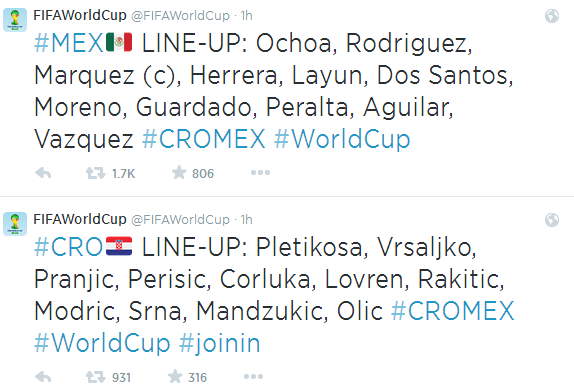Viewport: 574px width, 391px height.
Task: Open #CROMEX hashtag in the Croatia tweet
Action: (x=453, y=311)
